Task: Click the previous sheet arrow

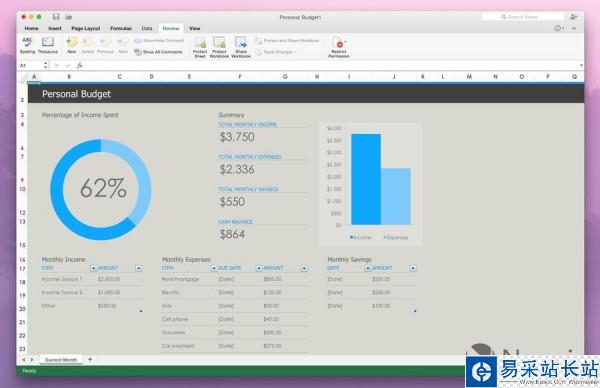Action: tap(23, 360)
